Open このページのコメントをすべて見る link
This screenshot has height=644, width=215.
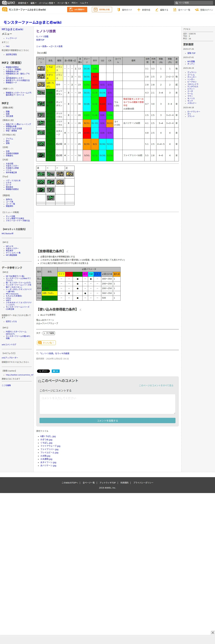[156, 386]
